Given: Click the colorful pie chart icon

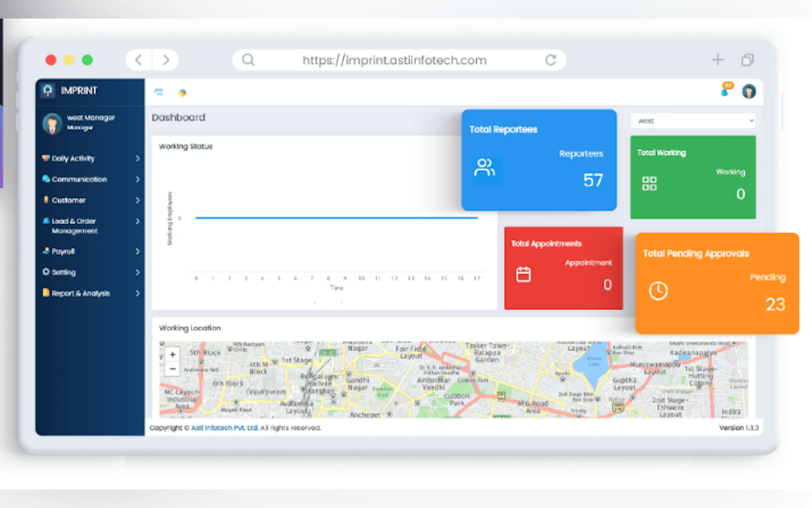Looking at the screenshot, I should pos(182,93).
